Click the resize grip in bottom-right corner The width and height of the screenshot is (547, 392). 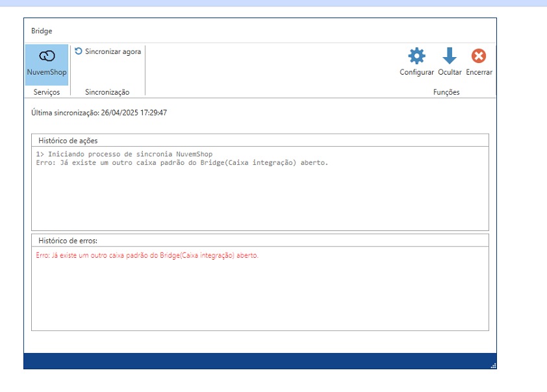pyautogui.click(x=493, y=365)
